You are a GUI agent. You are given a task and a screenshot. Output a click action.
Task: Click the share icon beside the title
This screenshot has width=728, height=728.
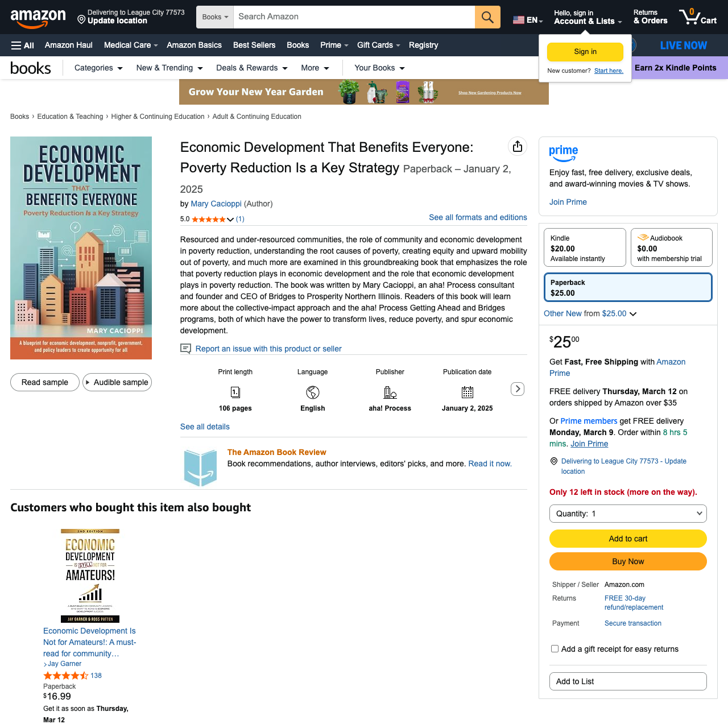[x=517, y=147]
